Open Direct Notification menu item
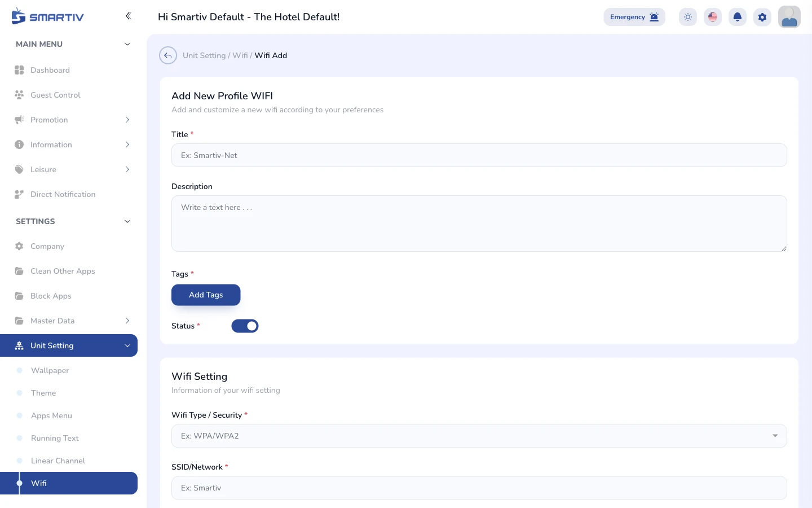 69,194
